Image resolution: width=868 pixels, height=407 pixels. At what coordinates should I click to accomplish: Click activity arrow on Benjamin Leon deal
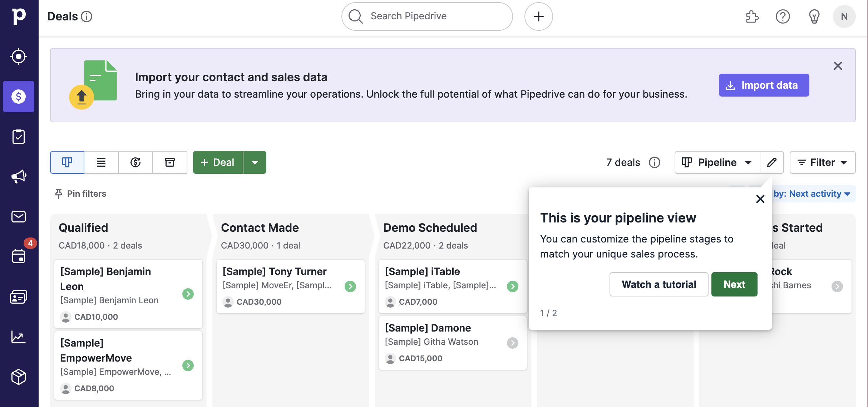point(188,294)
